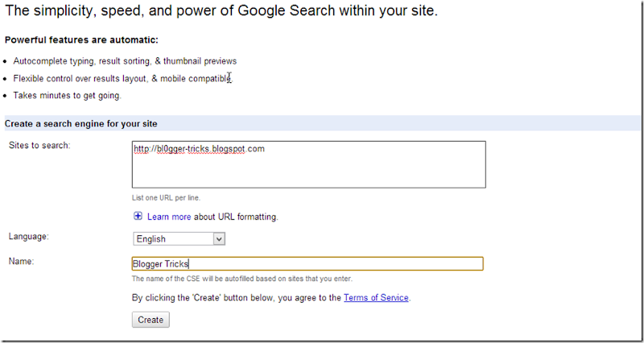The height and width of the screenshot is (343, 644).
Task: Click the 'Language:' label
Action: pyautogui.click(x=28, y=237)
